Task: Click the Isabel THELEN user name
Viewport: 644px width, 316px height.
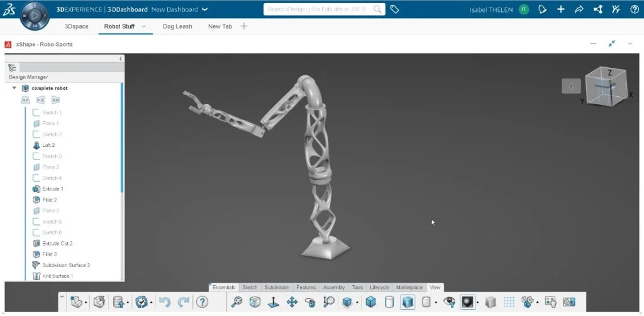Action: pos(491,9)
